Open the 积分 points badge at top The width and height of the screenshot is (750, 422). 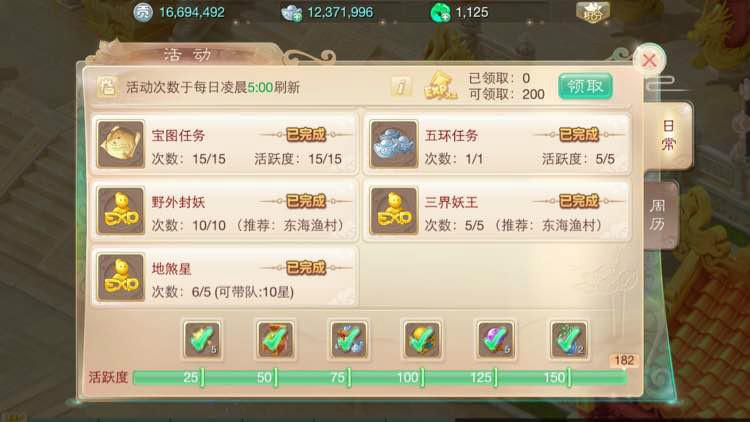click(x=593, y=12)
